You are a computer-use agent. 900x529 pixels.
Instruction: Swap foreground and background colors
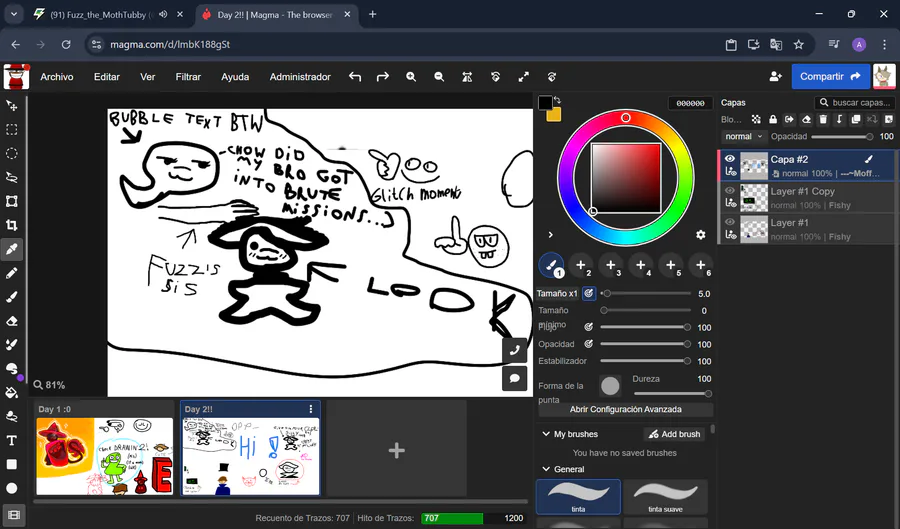point(557,100)
